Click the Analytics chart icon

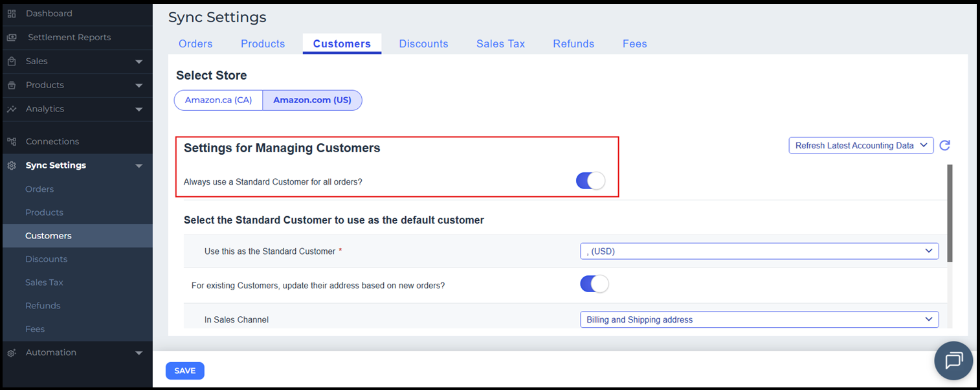(12, 109)
